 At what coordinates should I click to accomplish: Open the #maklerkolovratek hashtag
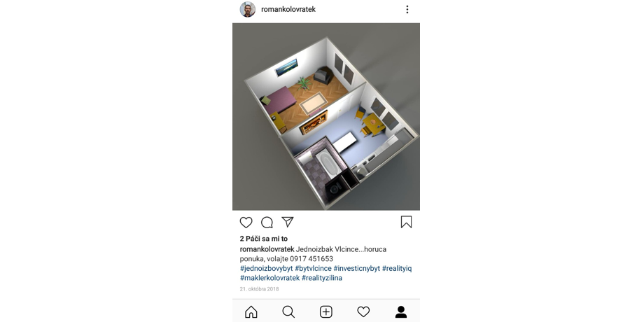click(x=269, y=278)
